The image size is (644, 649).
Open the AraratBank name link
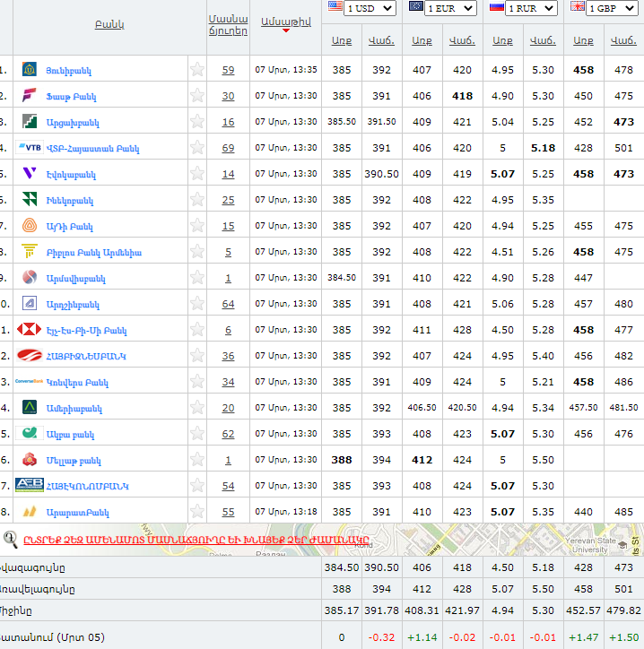78,513
